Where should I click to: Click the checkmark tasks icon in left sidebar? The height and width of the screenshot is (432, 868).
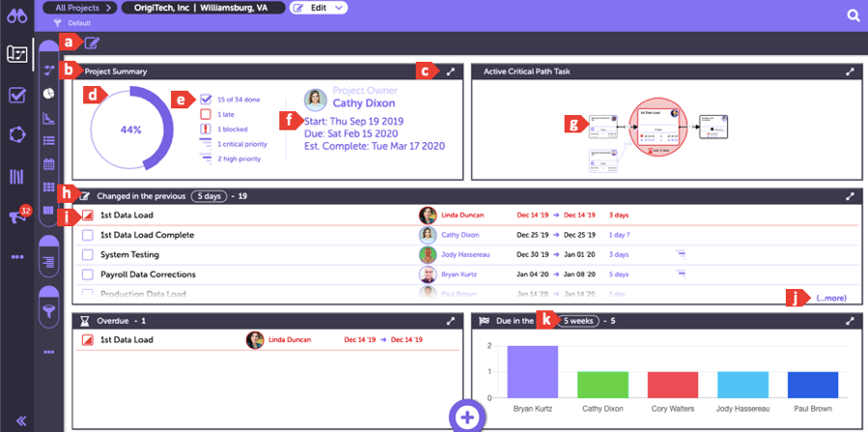(x=16, y=95)
